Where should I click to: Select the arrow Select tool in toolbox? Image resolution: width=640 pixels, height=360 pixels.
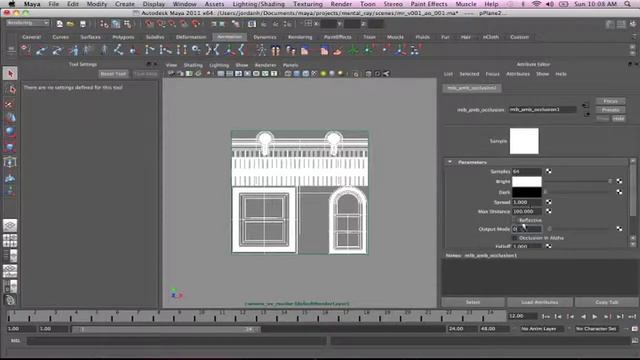[x=10, y=73]
